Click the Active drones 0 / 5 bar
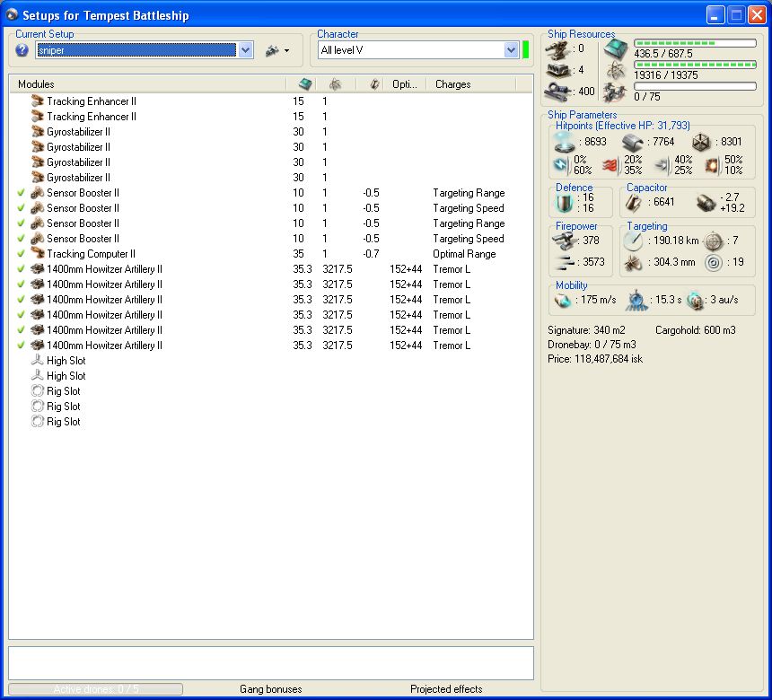This screenshot has width=772, height=700. pos(95,689)
